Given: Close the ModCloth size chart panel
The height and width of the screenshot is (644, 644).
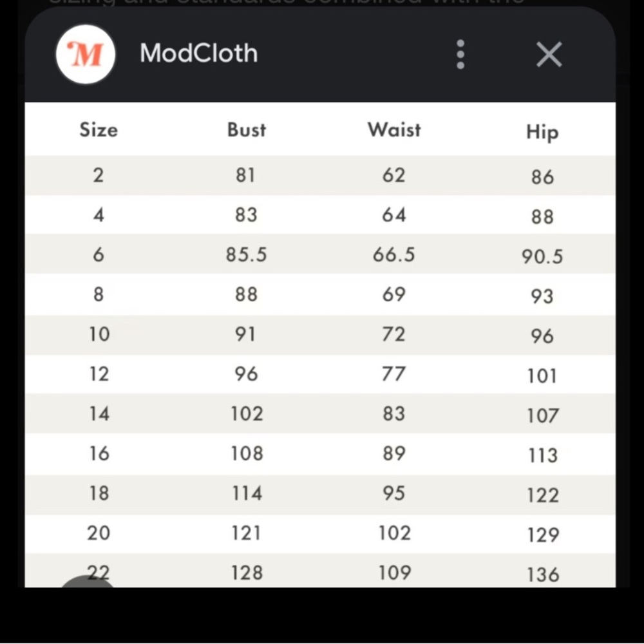Looking at the screenshot, I should coord(549,55).
